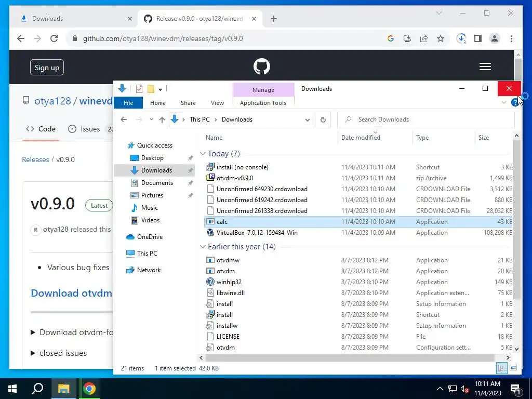Click the install app icon in address bar
Image resolution: width=532 pixels, height=399 pixels.
coord(407,38)
